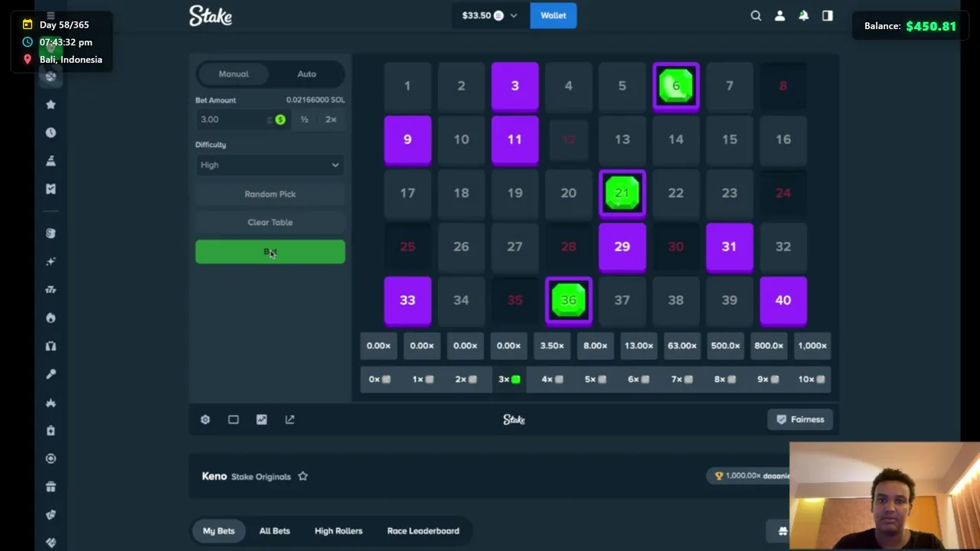Image resolution: width=980 pixels, height=551 pixels.
Task: Click the 500.0× multiplier chip
Action: (726, 346)
